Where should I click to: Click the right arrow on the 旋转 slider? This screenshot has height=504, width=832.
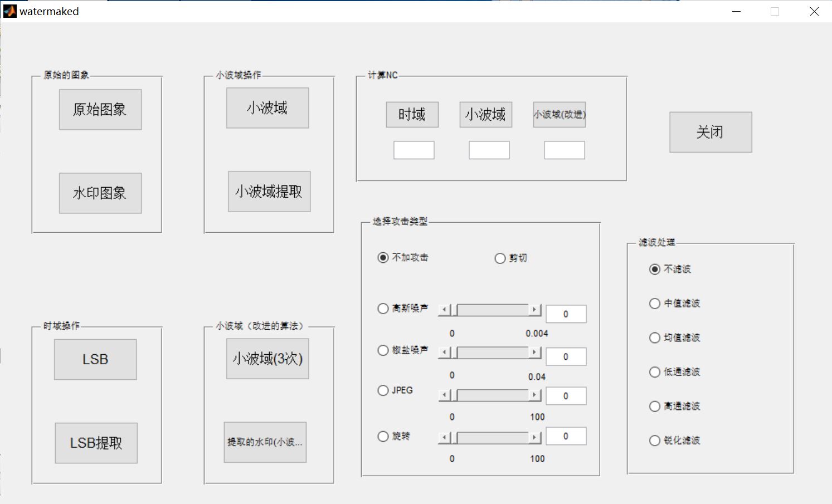pos(534,437)
